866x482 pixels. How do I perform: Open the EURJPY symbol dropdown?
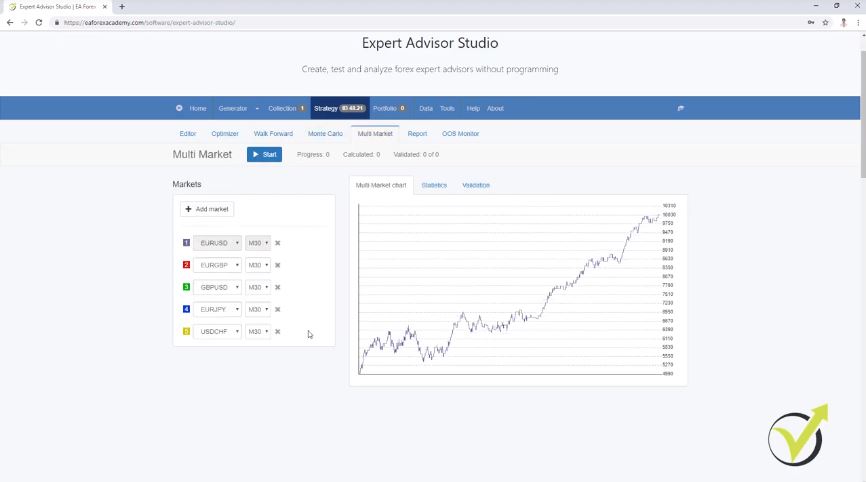217,309
